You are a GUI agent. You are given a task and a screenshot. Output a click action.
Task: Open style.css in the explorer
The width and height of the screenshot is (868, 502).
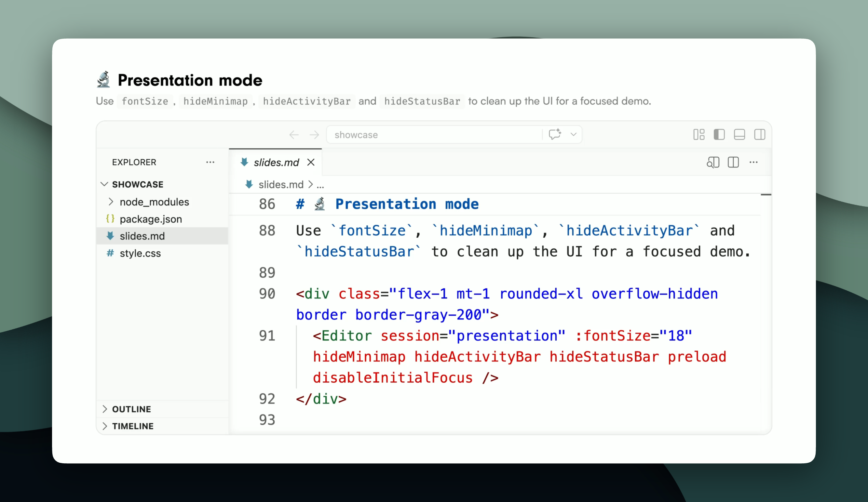click(140, 253)
